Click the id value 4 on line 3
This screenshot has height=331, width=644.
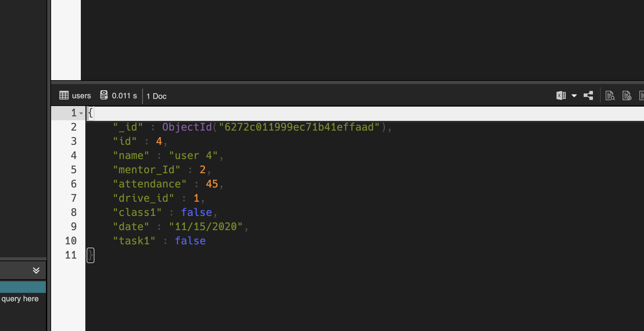pos(159,141)
